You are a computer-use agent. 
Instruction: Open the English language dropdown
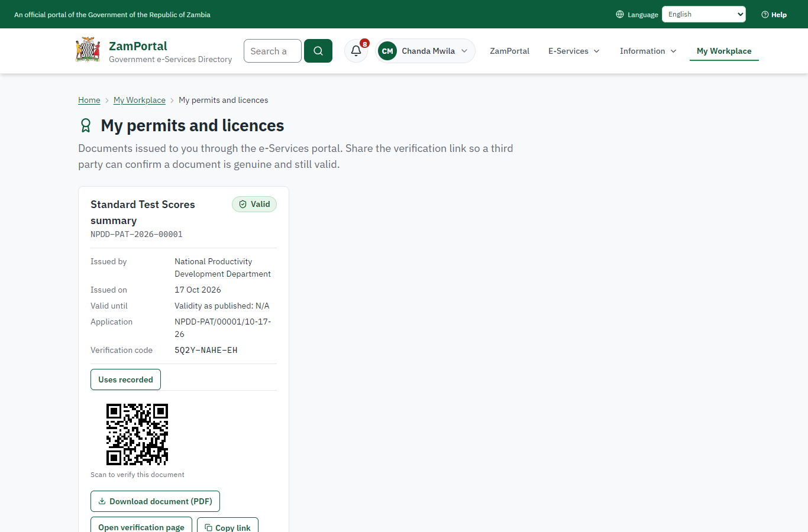704,14
